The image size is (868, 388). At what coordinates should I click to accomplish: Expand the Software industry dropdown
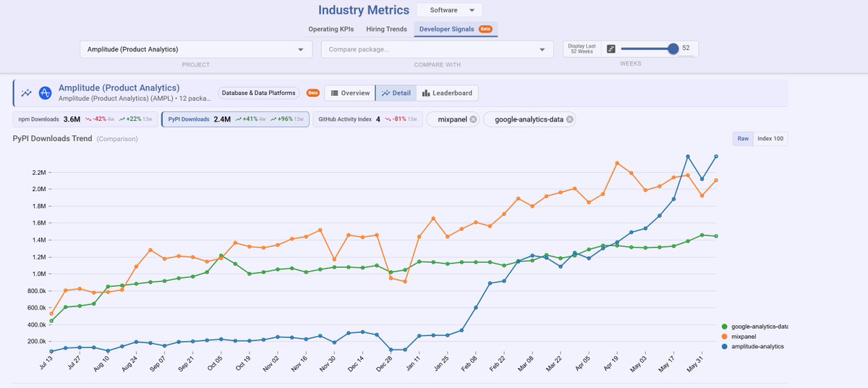449,10
